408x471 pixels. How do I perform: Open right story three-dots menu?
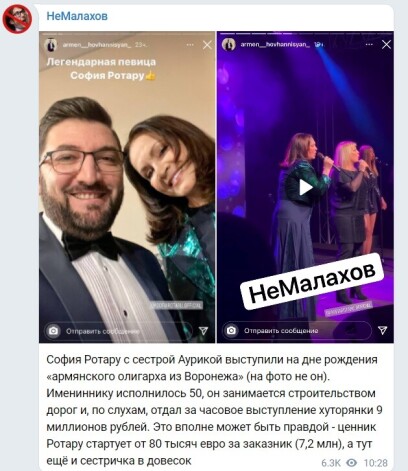coord(369,44)
